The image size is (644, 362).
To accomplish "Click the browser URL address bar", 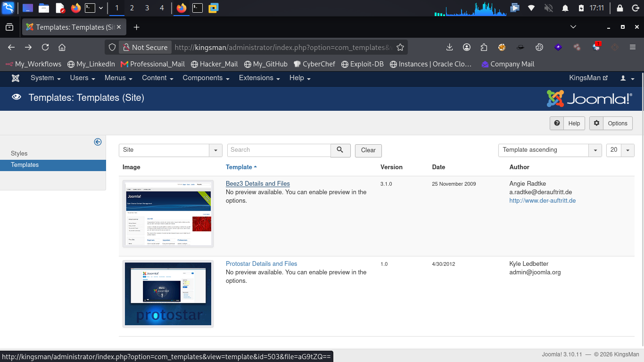I will (283, 47).
